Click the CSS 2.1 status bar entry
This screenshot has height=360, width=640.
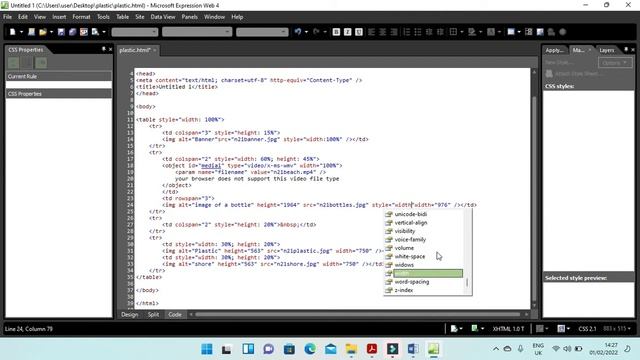[587, 329]
